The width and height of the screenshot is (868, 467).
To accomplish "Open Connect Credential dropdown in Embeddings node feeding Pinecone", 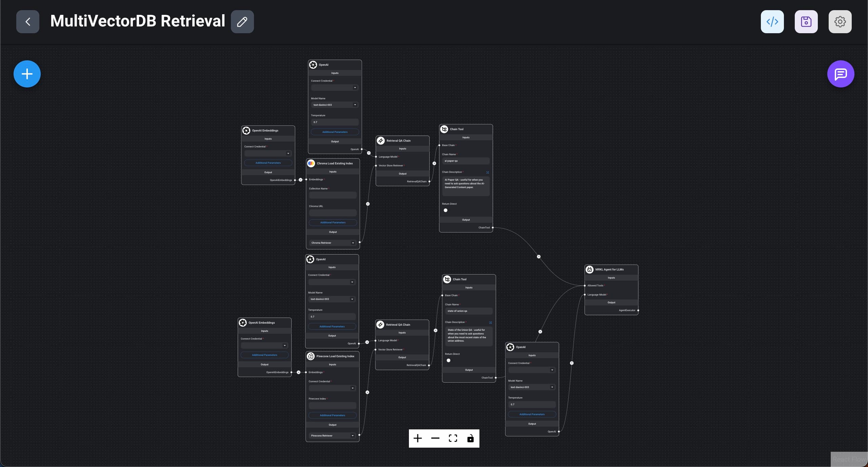I will click(264, 346).
